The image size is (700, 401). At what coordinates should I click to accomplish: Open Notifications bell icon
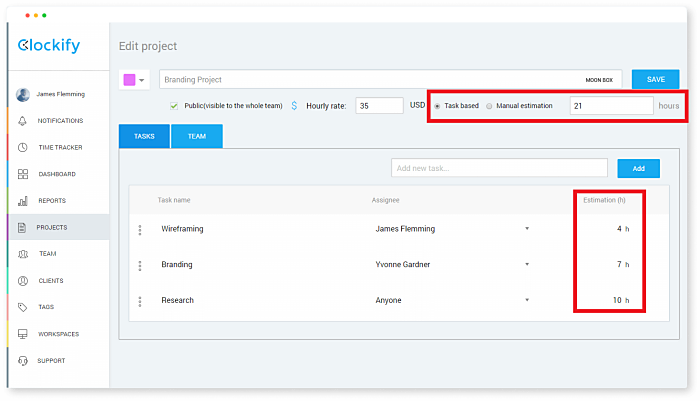pyautogui.click(x=22, y=121)
